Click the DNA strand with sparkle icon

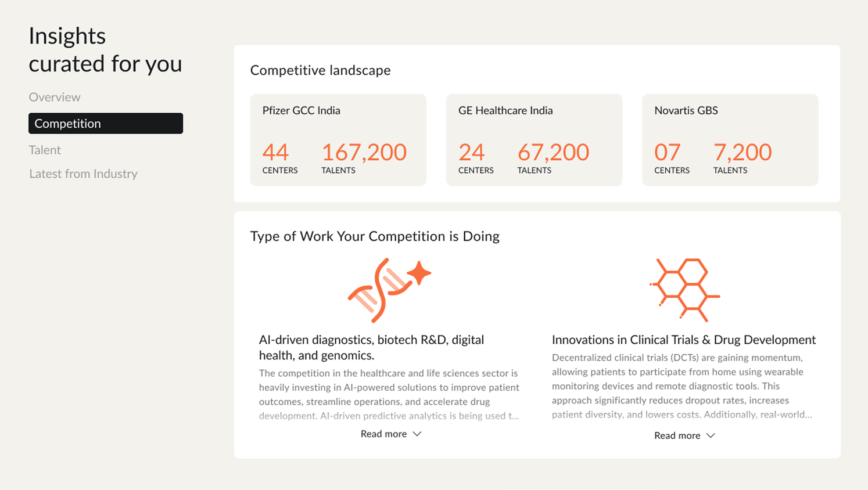point(389,290)
